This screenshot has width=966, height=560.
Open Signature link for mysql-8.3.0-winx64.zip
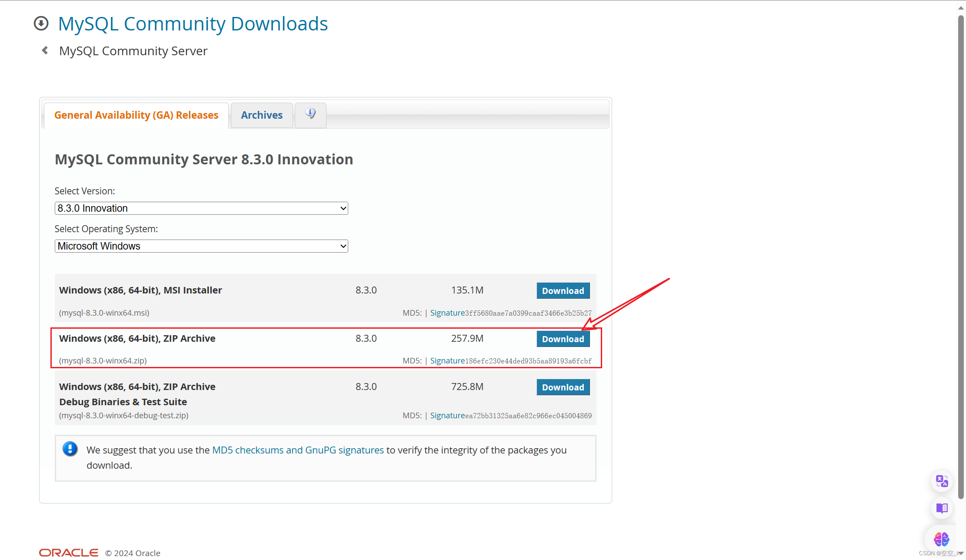447,361
